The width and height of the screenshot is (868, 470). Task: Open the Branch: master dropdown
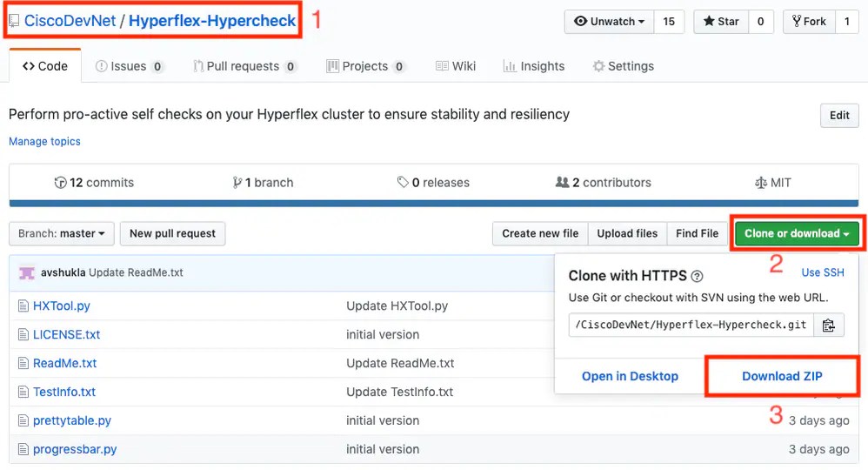tap(62, 234)
